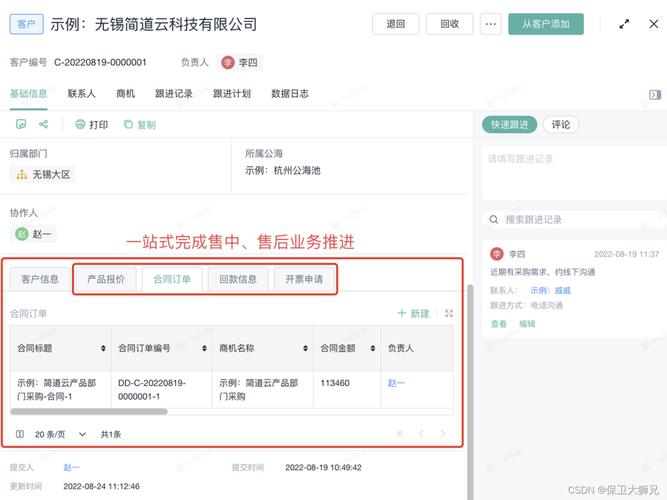The width and height of the screenshot is (667, 500).
Task: Expand the 合同订单 table to fullscreen
Action: click(x=449, y=313)
